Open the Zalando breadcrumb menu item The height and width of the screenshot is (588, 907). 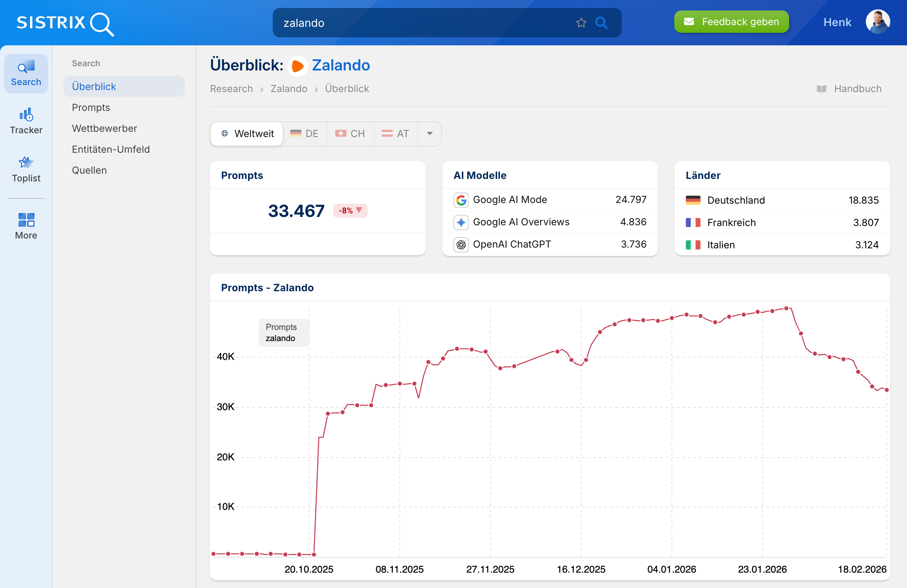(x=289, y=89)
